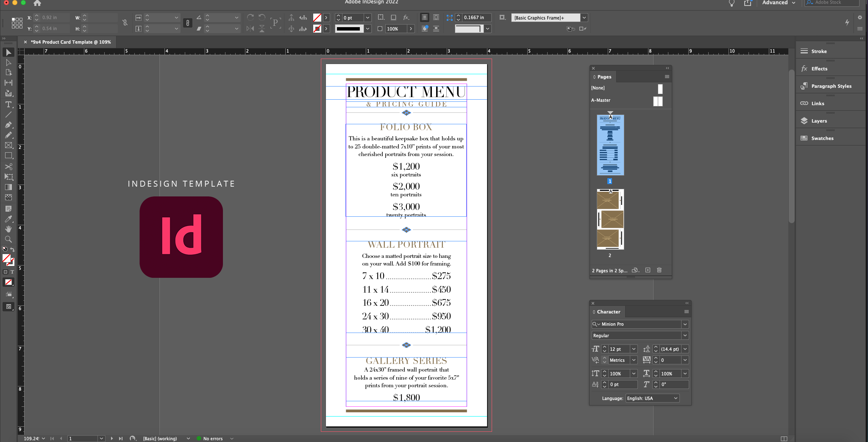Select the Pen tool
This screenshot has width=868, height=442.
click(x=8, y=124)
